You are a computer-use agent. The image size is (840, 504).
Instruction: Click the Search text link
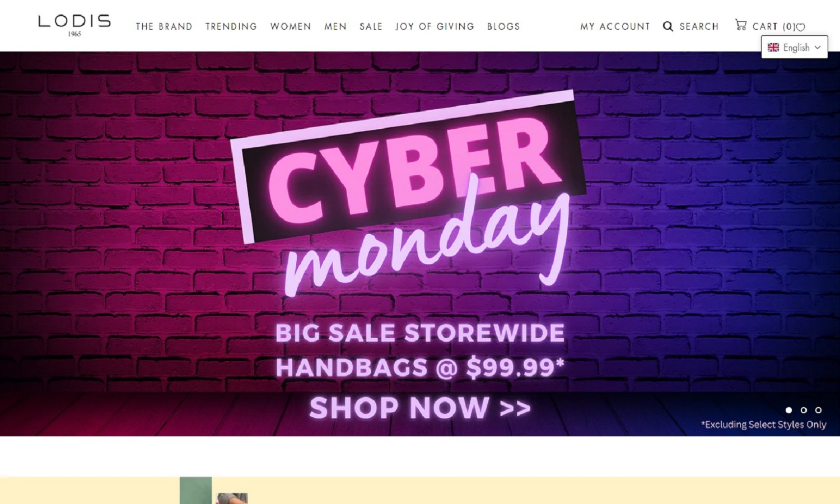point(699,26)
